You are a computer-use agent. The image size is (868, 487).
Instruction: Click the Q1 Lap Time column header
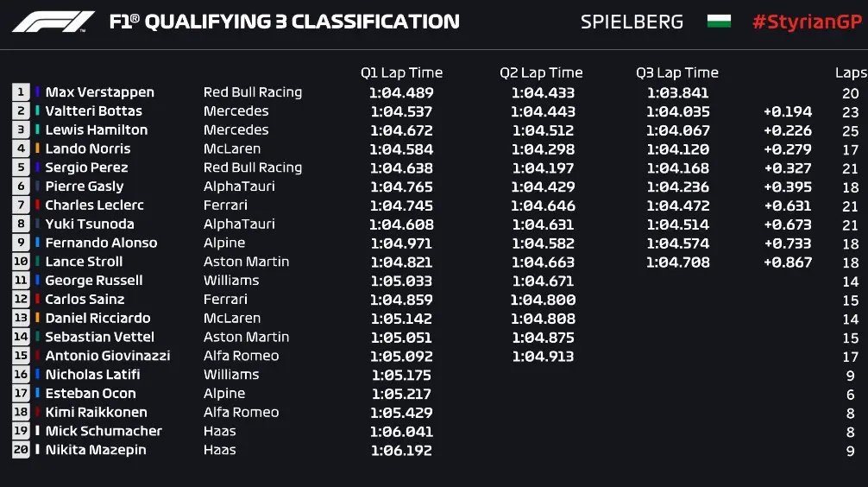[401, 73]
